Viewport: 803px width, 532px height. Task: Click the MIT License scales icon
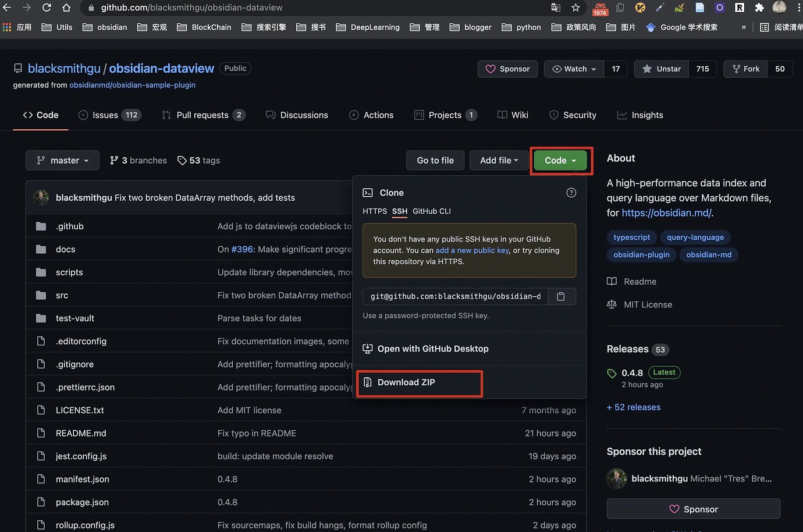pyautogui.click(x=612, y=304)
